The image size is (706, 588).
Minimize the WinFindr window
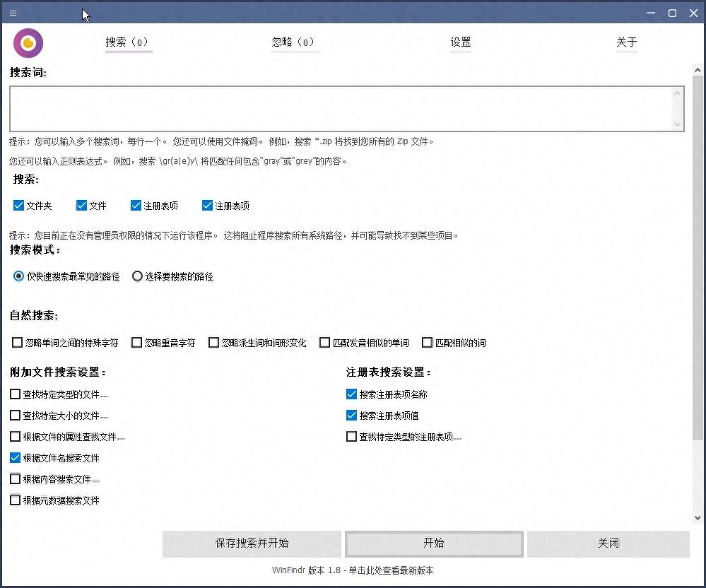652,13
